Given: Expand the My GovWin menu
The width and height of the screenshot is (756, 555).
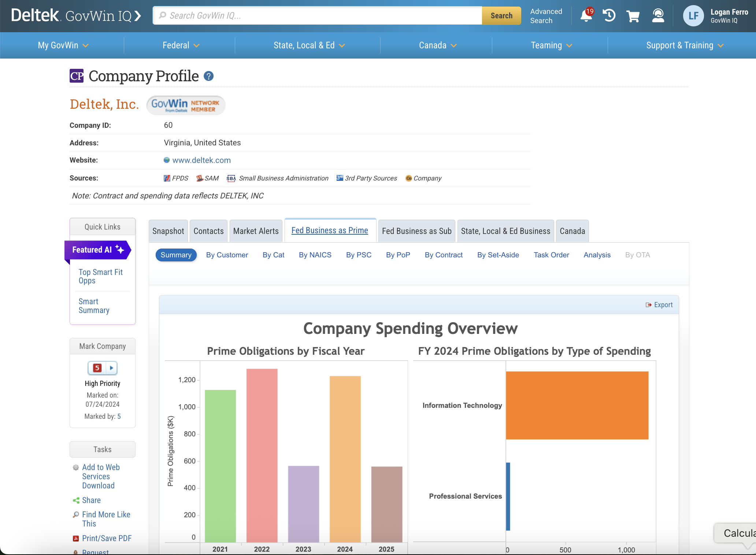Looking at the screenshot, I should 63,45.
